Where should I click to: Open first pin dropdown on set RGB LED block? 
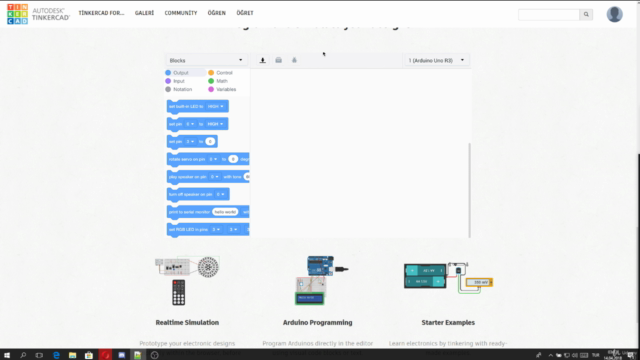(x=216, y=229)
